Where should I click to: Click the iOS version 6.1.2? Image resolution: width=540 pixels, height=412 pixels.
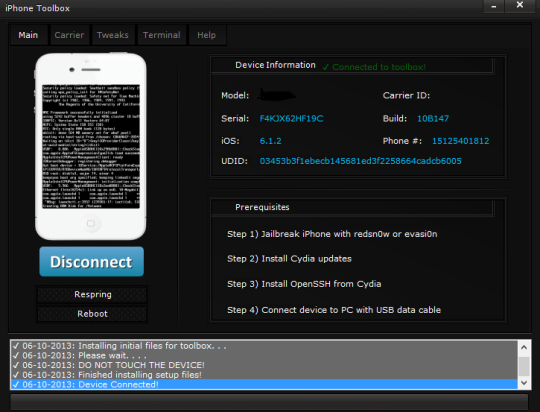[x=270, y=141]
